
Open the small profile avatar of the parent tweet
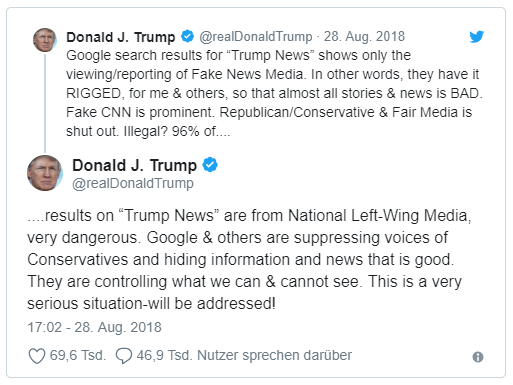pyautogui.click(x=45, y=40)
